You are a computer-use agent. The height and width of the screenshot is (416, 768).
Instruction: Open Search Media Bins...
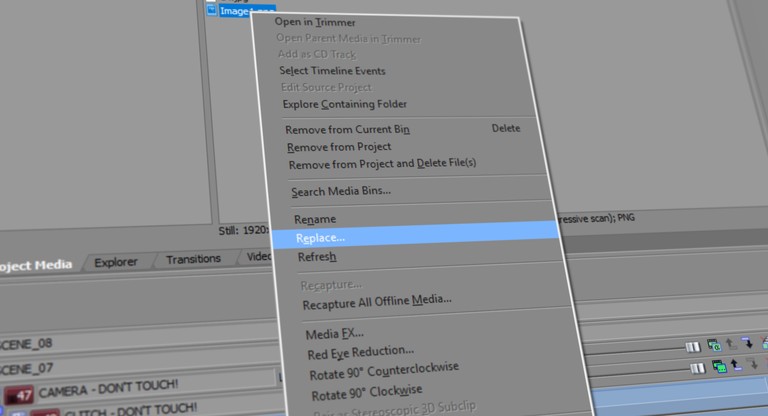coord(341,191)
